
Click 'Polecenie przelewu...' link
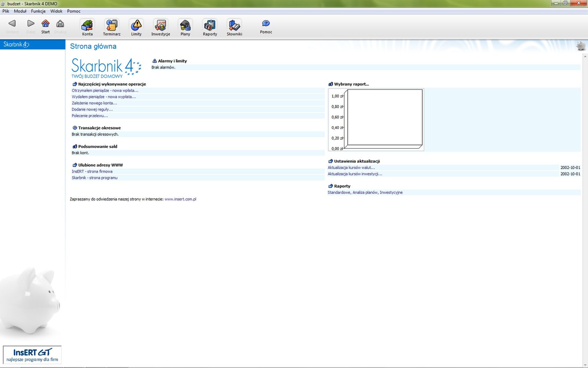pos(90,116)
